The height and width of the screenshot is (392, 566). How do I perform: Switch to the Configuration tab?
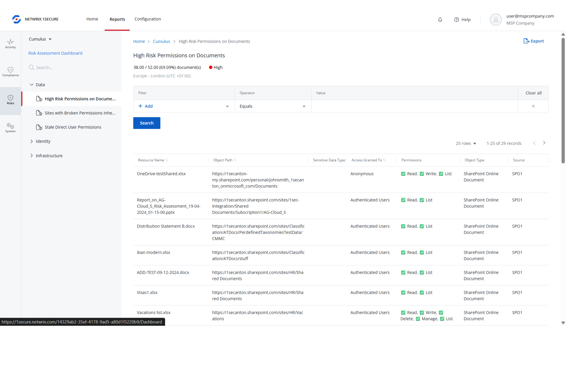[148, 19]
